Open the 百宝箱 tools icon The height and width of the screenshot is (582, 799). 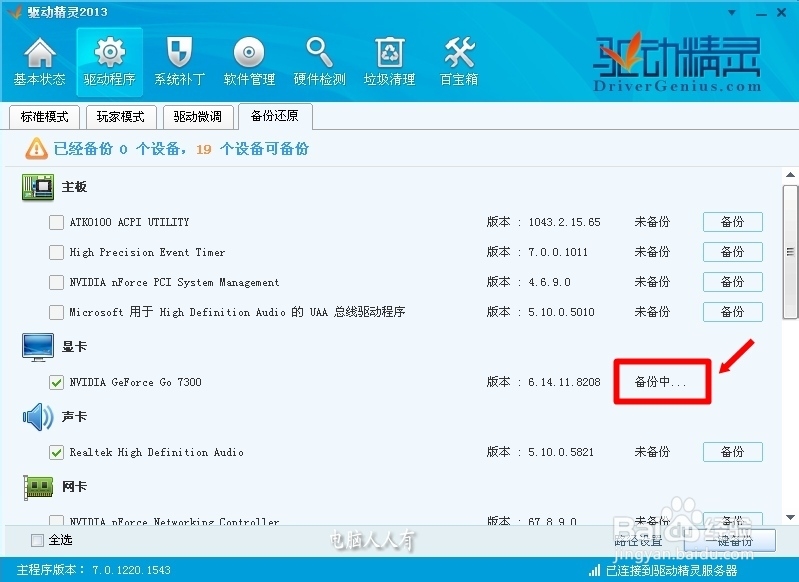coord(459,62)
